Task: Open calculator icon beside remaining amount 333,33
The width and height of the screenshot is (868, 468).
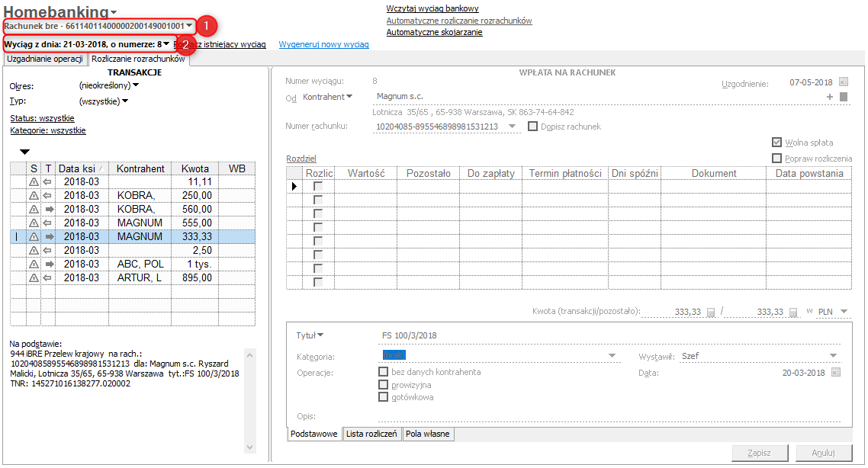Action: pyautogui.click(x=793, y=312)
